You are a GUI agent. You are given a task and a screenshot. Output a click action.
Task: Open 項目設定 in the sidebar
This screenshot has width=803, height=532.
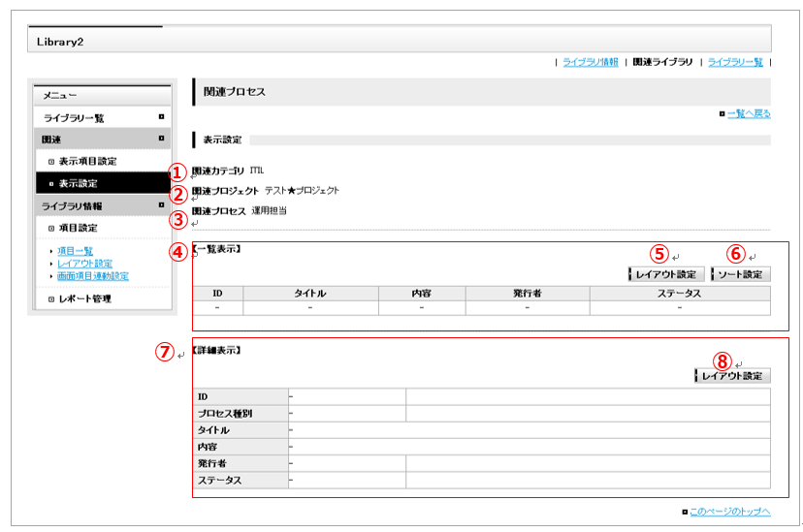(x=78, y=228)
